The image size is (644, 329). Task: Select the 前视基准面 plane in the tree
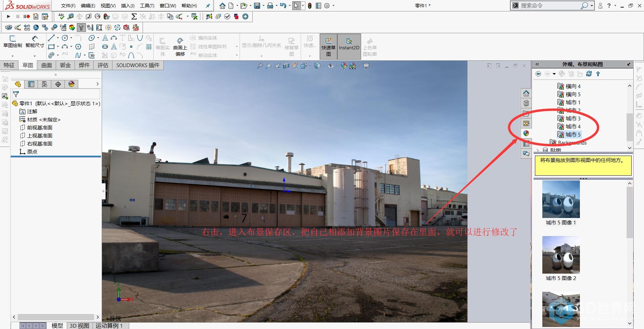36,127
